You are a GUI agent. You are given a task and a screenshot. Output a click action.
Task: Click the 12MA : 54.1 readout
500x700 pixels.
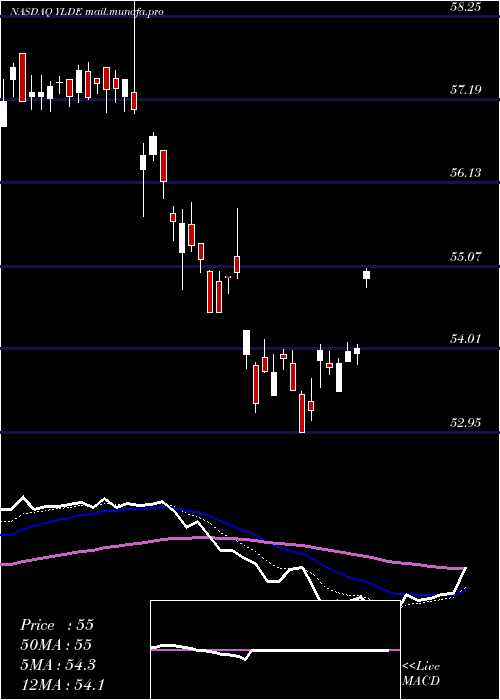(x=62, y=684)
